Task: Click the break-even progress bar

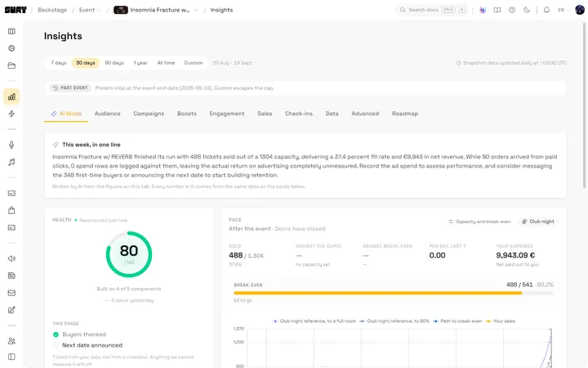Action: (394, 293)
